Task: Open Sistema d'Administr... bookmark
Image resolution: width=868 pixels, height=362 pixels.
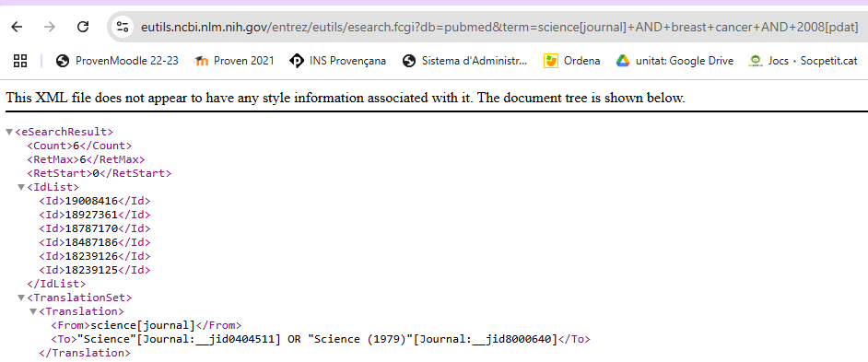Action: [465, 61]
